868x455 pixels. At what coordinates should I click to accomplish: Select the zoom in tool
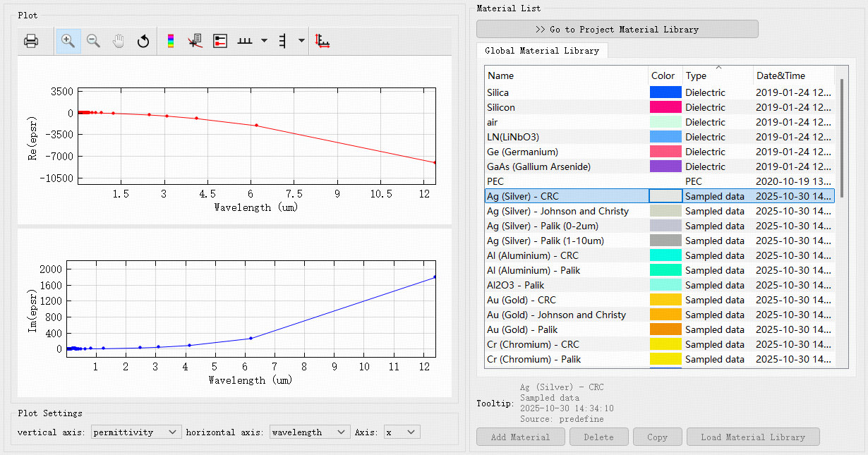click(68, 42)
